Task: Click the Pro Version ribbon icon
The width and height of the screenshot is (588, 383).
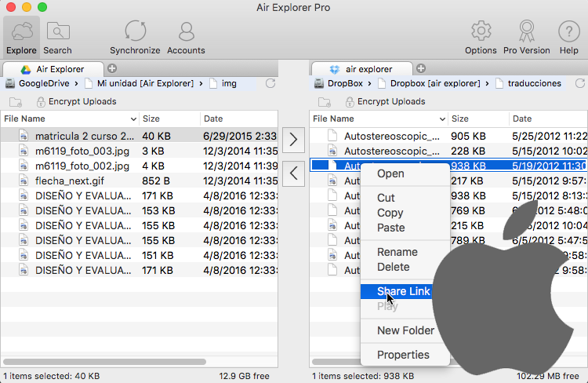Action: pos(526,37)
